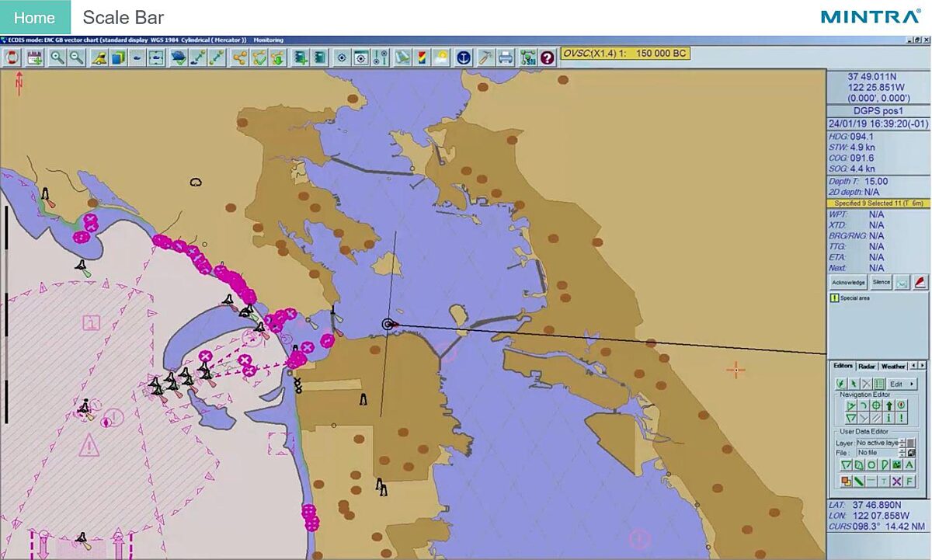Zoom out with the minus magnifier

pos(76,57)
